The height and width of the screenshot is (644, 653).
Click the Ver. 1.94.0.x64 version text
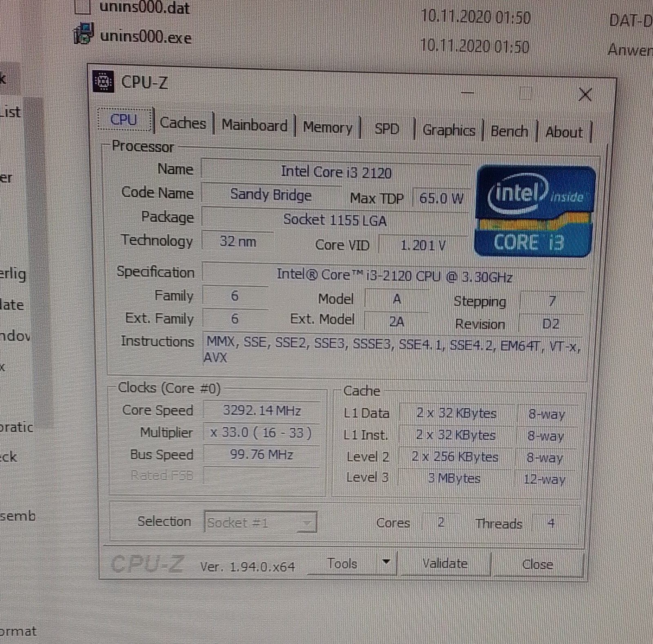247,566
